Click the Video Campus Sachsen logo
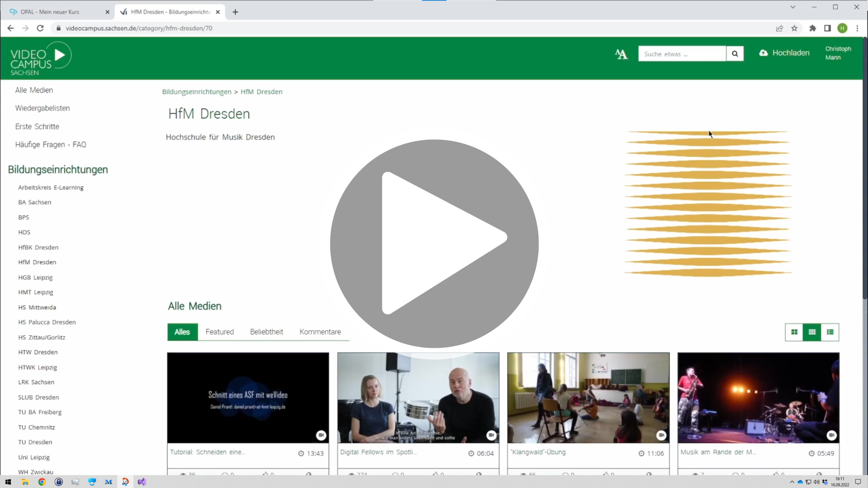Image resolution: width=868 pixels, height=488 pixels. 41,58
